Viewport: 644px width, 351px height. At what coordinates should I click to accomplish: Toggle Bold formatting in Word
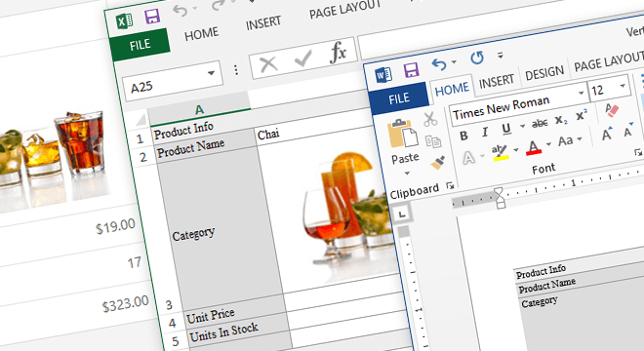tap(463, 136)
